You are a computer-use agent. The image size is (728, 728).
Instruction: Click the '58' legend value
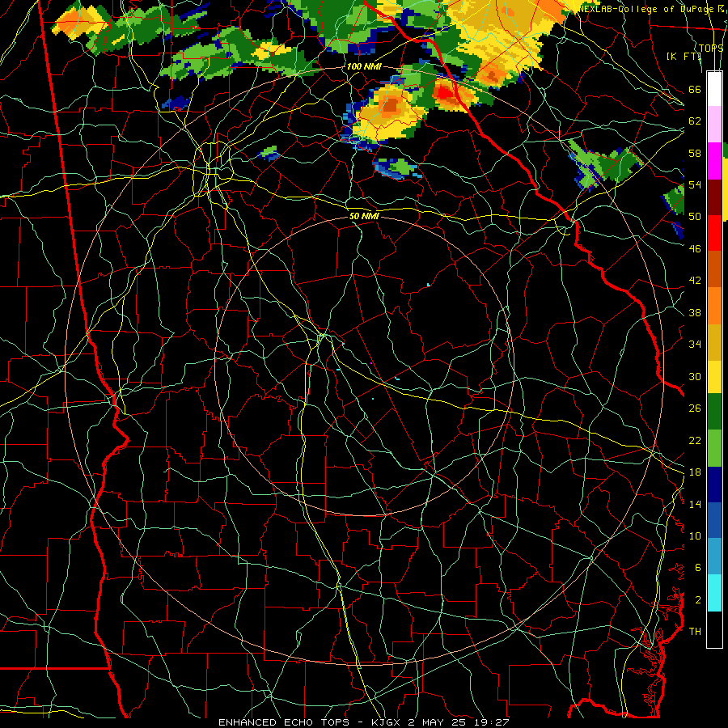point(695,153)
